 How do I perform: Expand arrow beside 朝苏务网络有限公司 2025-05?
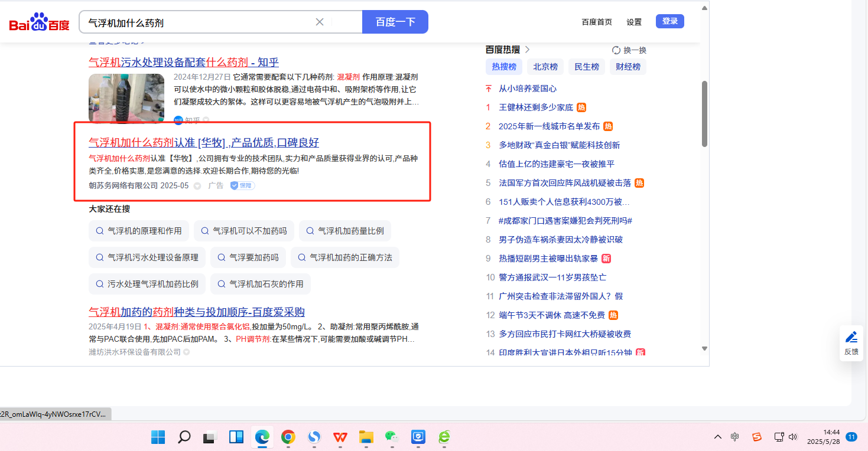click(197, 186)
